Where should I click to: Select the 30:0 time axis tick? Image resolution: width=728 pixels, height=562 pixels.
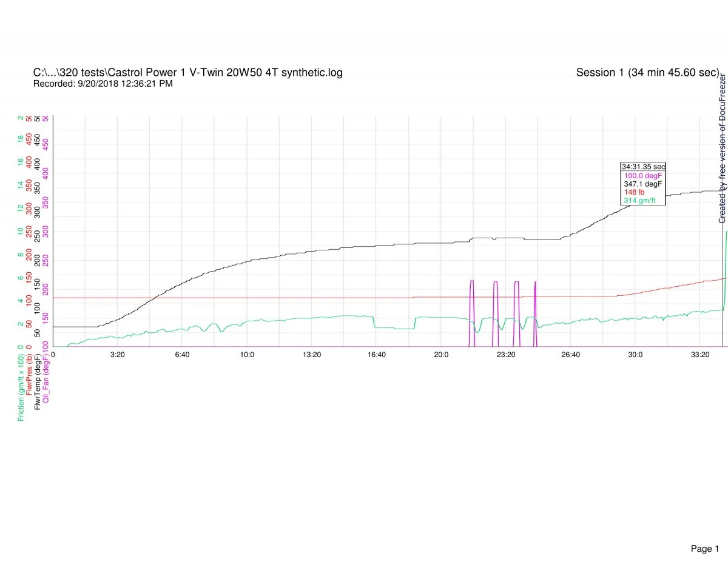pyautogui.click(x=635, y=354)
